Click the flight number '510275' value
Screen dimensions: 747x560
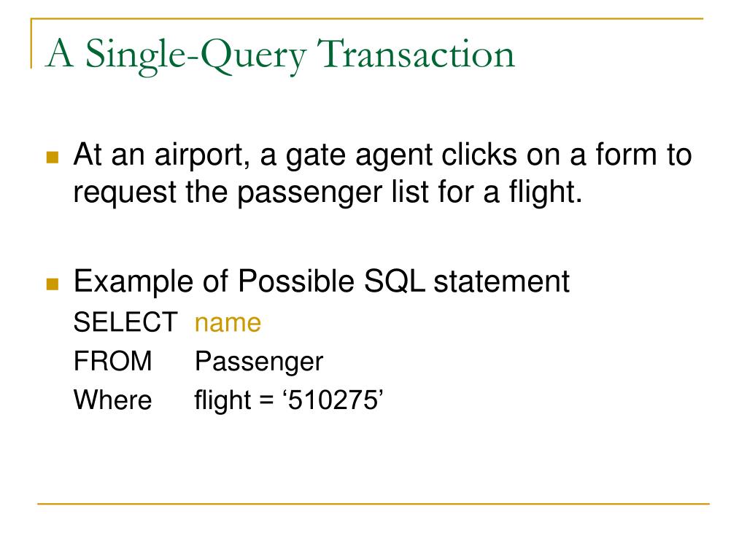pyautogui.click(x=333, y=400)
